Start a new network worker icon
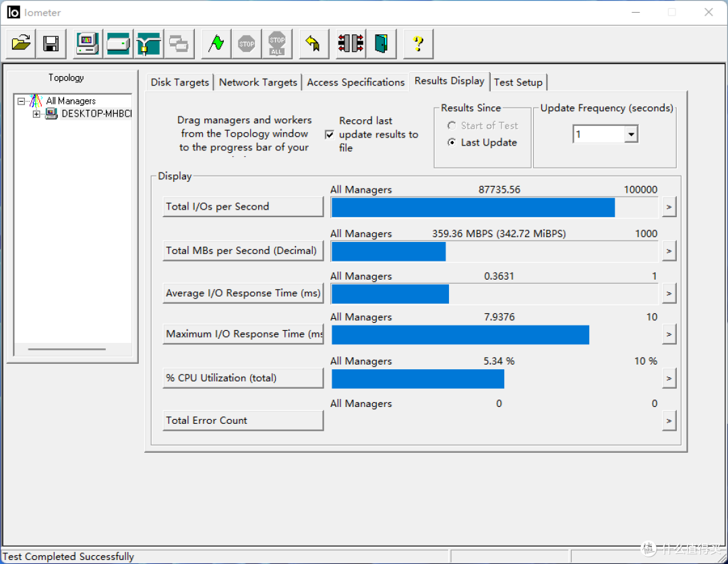Screen dimensions: 728x564 (x=148, y=44)
